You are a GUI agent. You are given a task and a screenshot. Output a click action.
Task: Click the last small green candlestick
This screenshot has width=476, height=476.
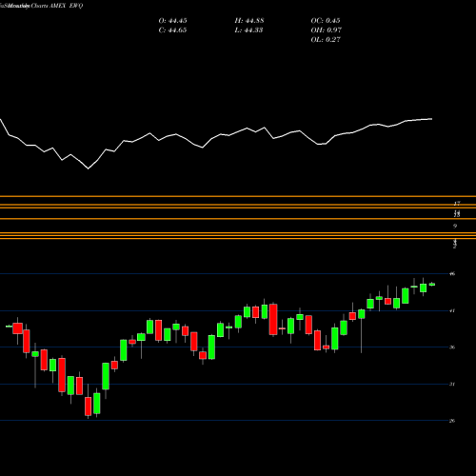pos(432,285)
